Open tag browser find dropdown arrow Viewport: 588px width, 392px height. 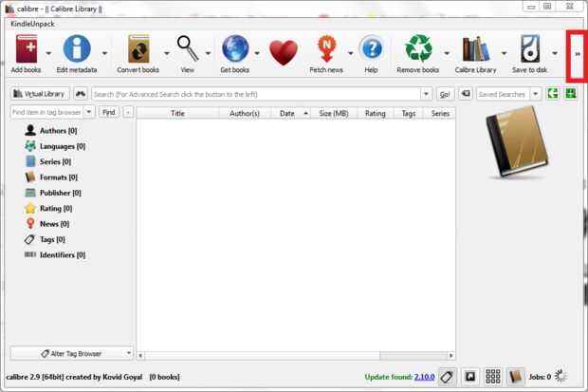click(89, 112)
